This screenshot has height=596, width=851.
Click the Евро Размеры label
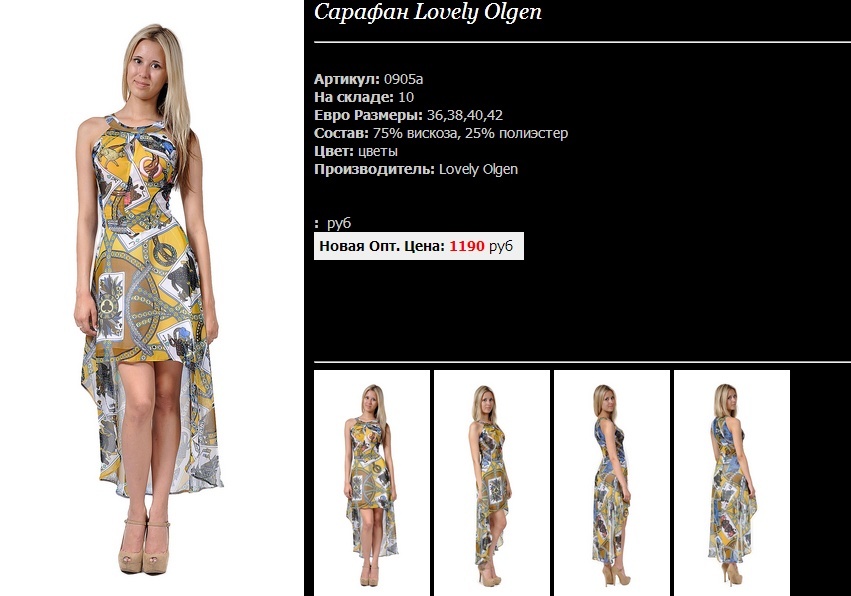(368, 115)
